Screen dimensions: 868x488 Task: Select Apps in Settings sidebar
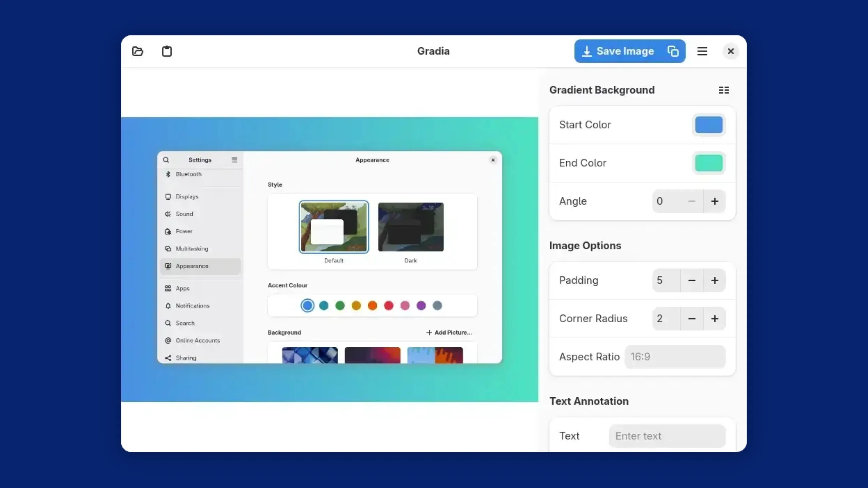click(x=200, y=289)
